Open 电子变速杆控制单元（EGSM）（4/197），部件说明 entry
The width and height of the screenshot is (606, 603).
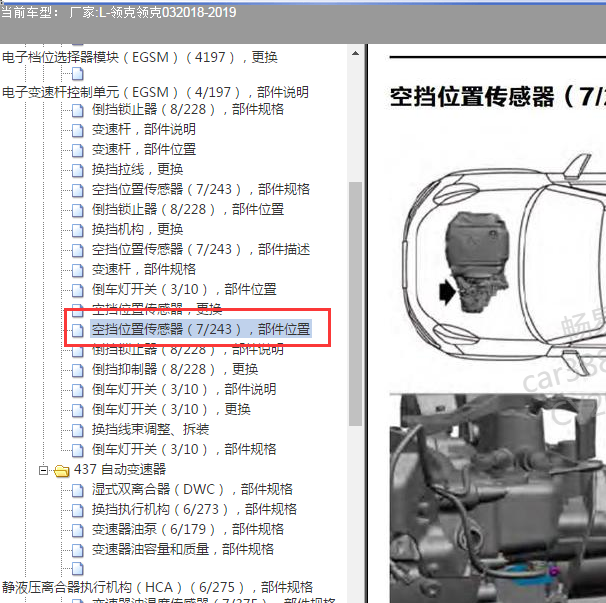[x=155, y=92]
